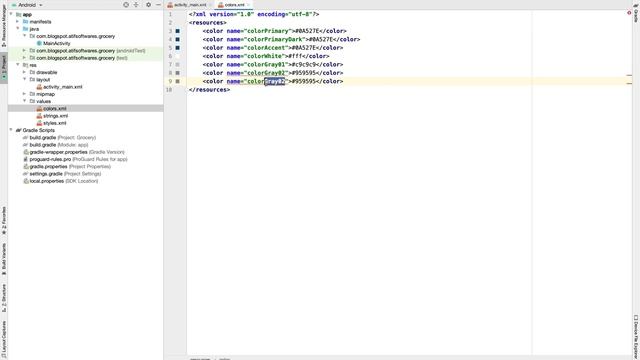Click the opening <resources> tag
Screen dimensions: 640x360
208,22
